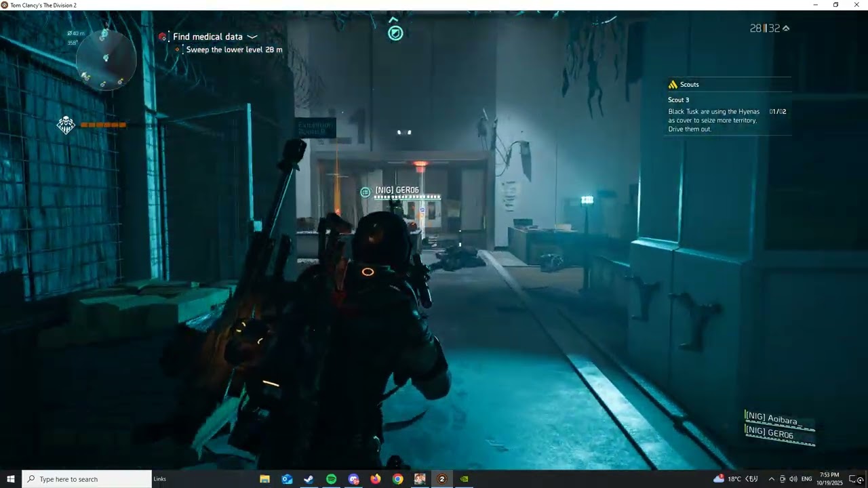The height and width of the screenshot is (488, 868).
Task: Click the objective waypoint compass marker at top center
Action: pos(395,32)
